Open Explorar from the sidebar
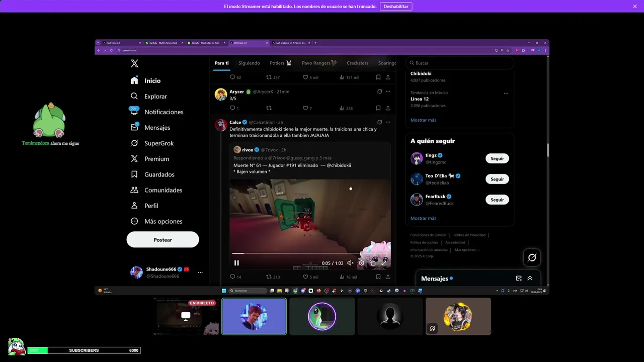 click(x=149, y=96)
